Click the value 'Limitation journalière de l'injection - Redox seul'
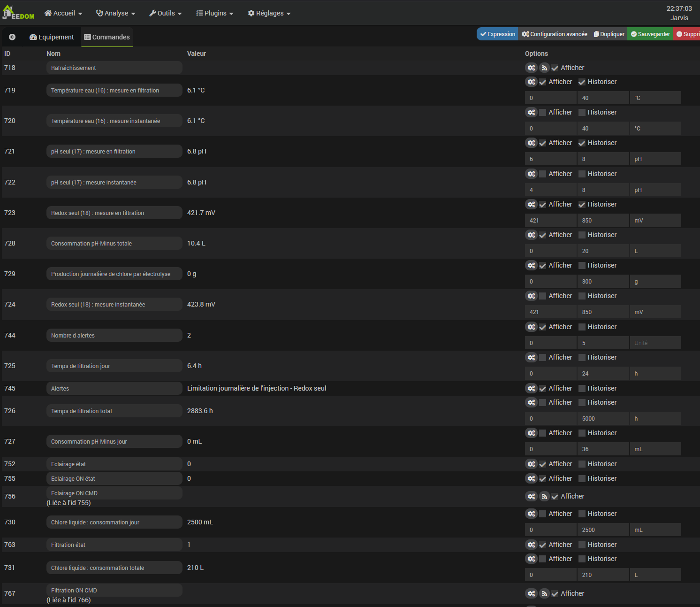This screenshot has width=700, height=607. point(257,388)
